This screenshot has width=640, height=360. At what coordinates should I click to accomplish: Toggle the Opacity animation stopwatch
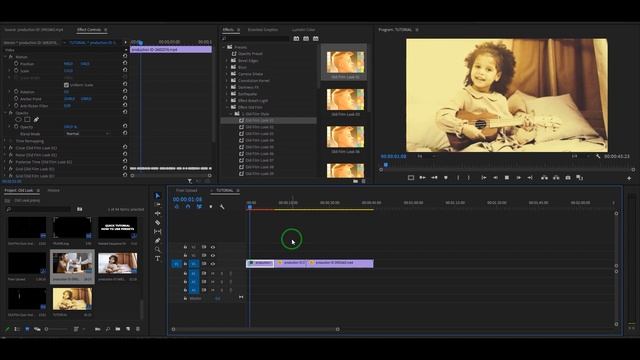(16, 127)
